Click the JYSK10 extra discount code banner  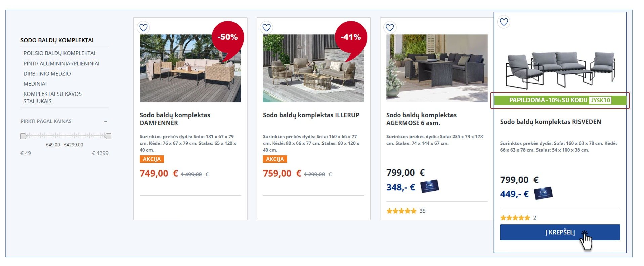560,100
